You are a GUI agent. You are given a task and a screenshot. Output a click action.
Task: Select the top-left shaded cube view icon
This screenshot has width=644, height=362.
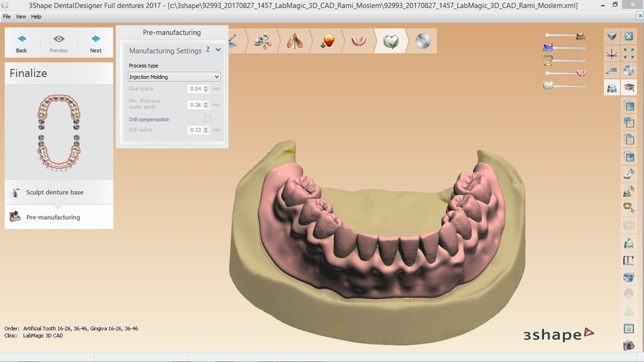click(x=629, y=122)
